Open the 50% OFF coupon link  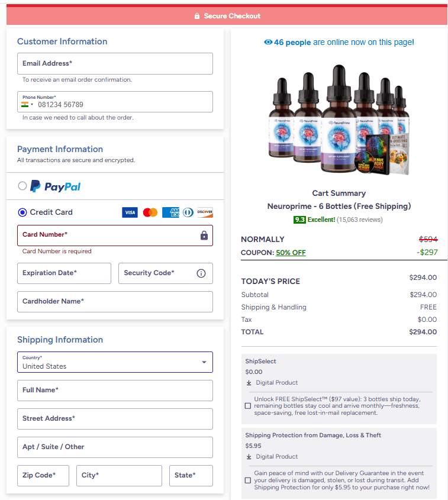coord(291,253)
